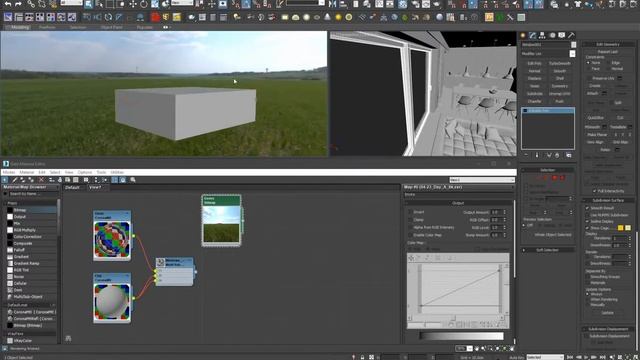Activate the Select and Move tool
This screenshot has width=640, height=360.
[133, 4]
